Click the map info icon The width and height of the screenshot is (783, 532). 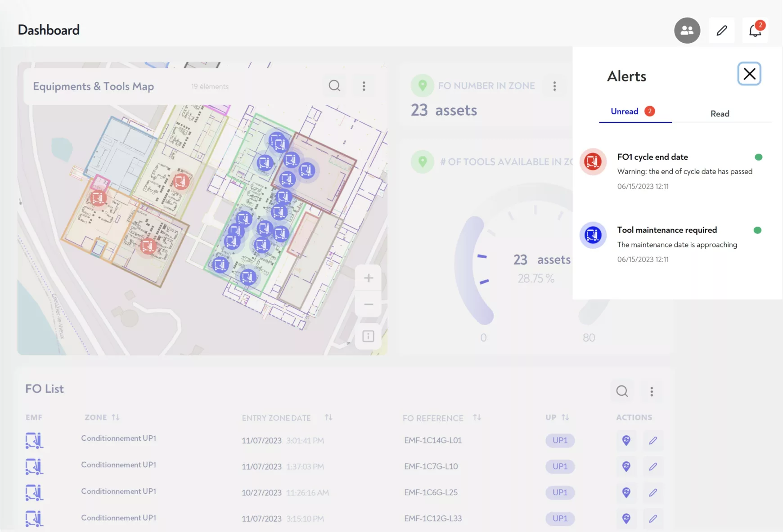click(368, 336)
